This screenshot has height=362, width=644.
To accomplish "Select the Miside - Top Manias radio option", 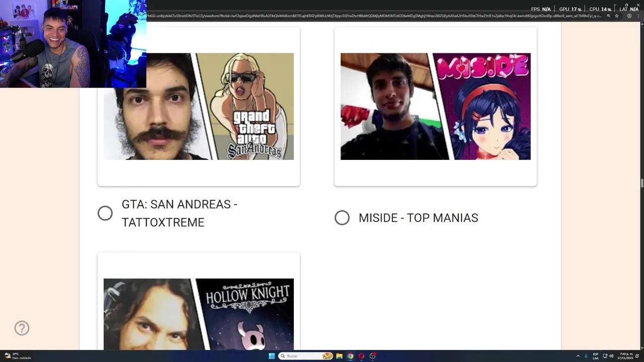I will point(342,218).
